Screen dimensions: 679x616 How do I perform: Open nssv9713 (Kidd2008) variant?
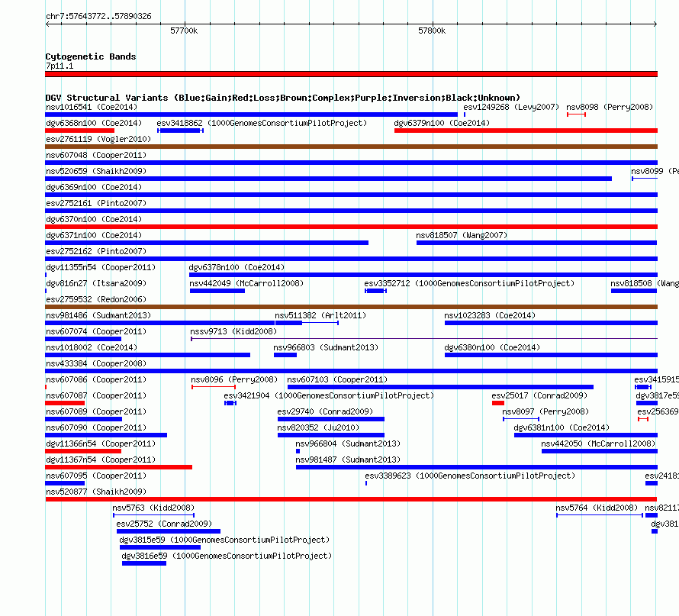point(233,331)
